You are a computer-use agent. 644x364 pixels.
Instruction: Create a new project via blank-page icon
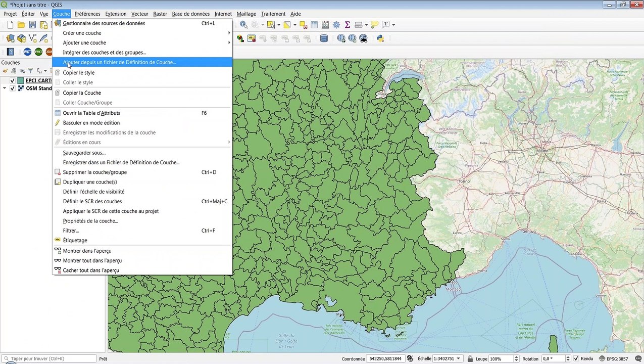point(10,25)
